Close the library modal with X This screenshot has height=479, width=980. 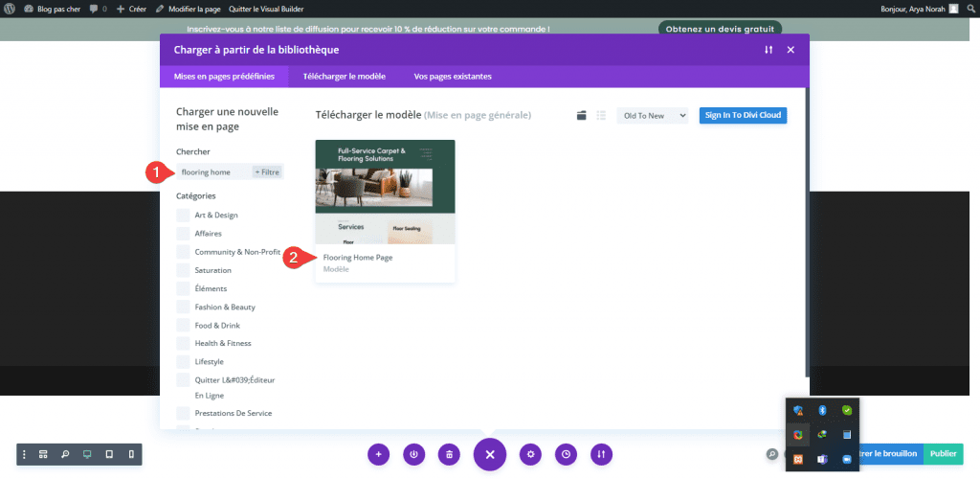(791, 50)
